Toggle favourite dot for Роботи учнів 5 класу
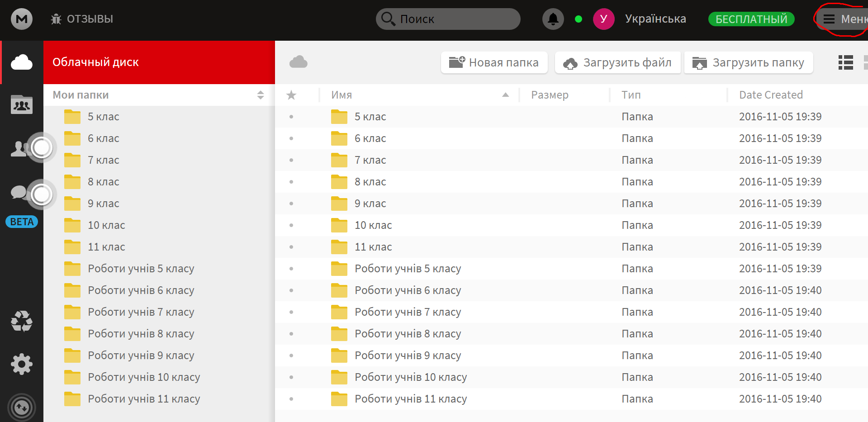 click(x=291, y=269)
